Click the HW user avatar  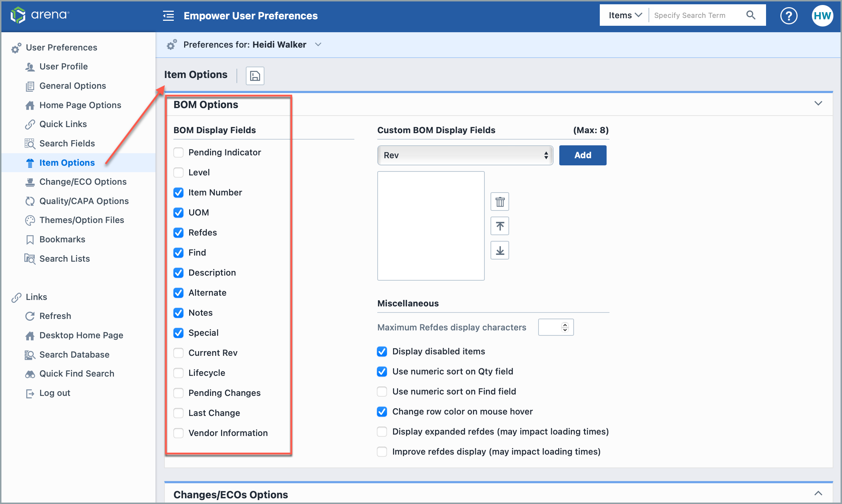pos(822,15)
